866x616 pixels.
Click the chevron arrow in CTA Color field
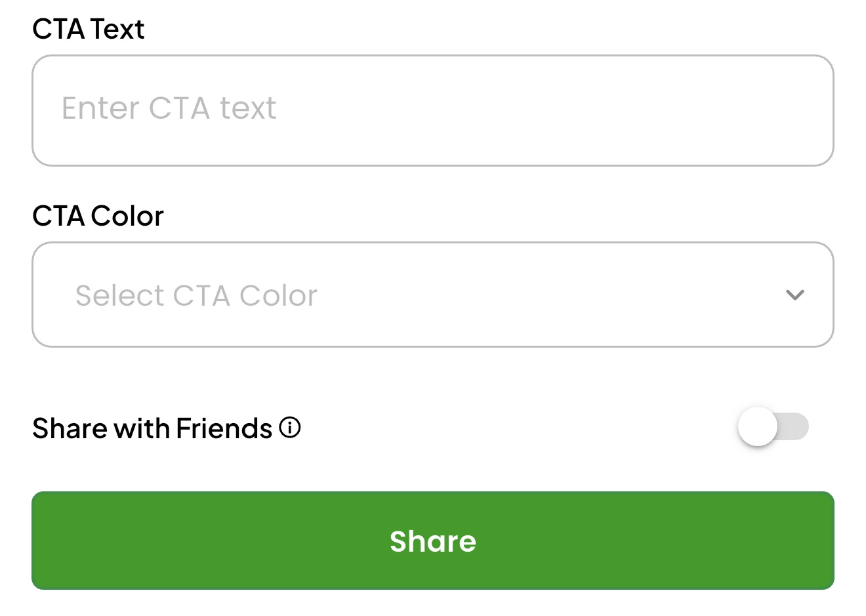tap(794, 295)
